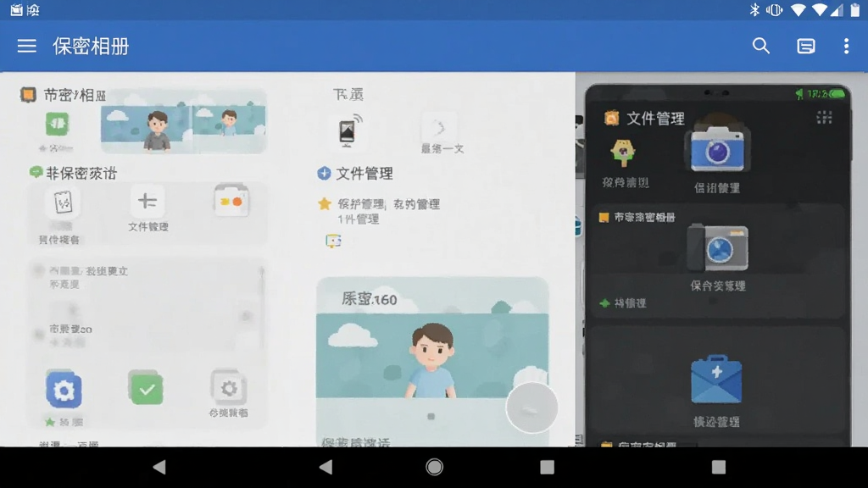Click the round floating button on photo

[531, 408]
